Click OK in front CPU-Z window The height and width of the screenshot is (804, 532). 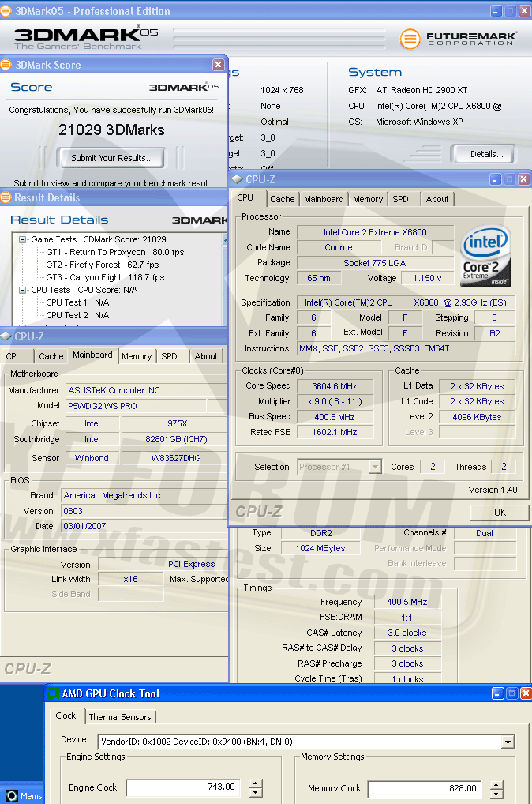(x=500, y=512)
